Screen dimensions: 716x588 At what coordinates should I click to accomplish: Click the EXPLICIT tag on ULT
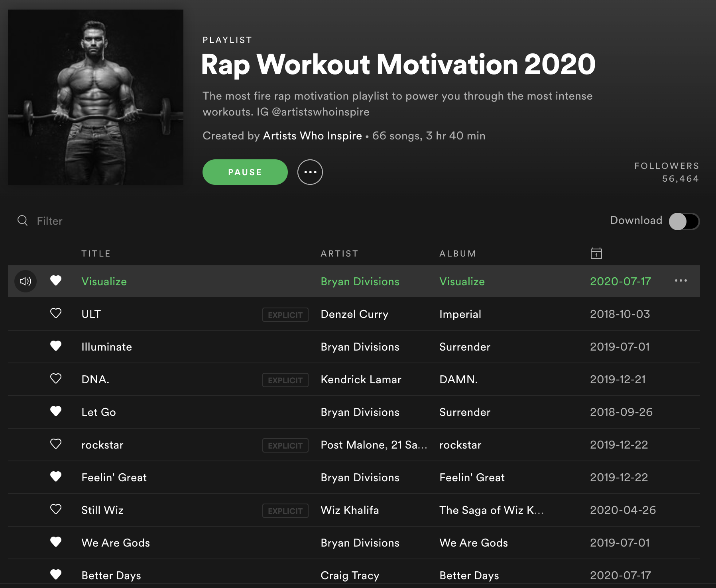point(285,315)
